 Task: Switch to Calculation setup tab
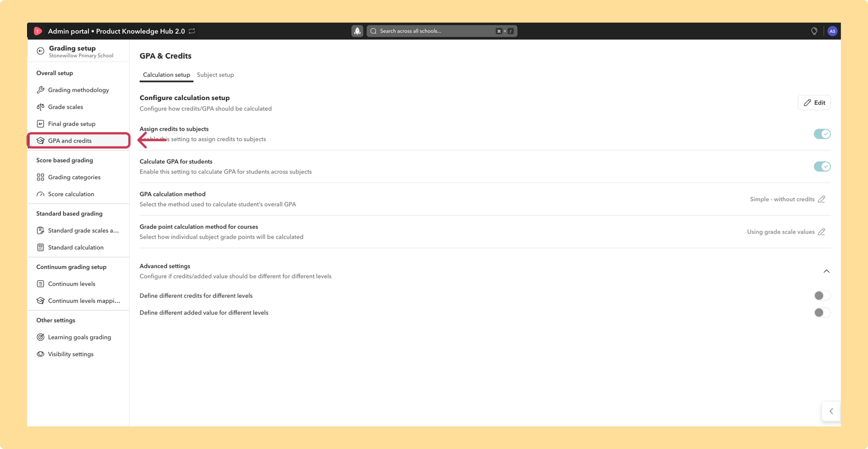[166, 75]
